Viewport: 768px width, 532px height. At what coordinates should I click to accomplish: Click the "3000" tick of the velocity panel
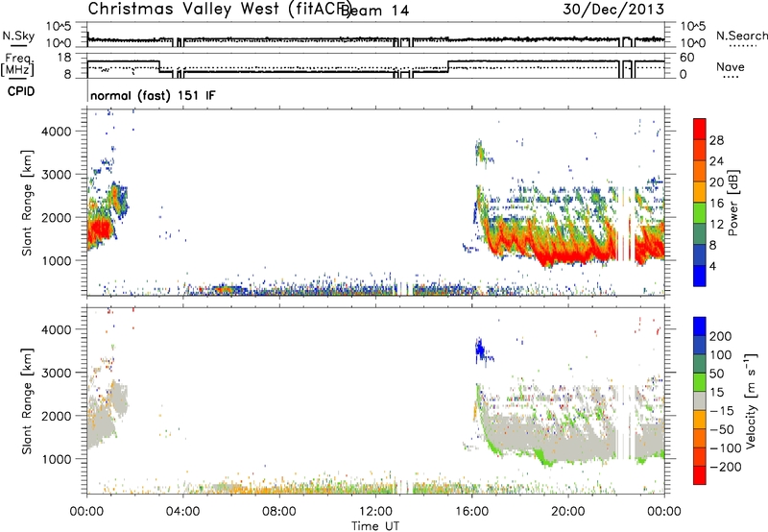point(56,373)
